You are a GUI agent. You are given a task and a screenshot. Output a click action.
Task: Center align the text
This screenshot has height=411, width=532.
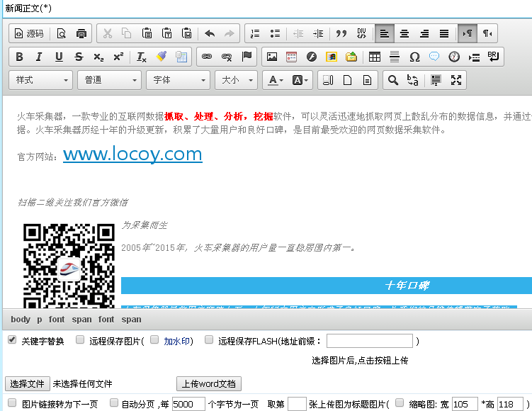click(x=404, y=33)
